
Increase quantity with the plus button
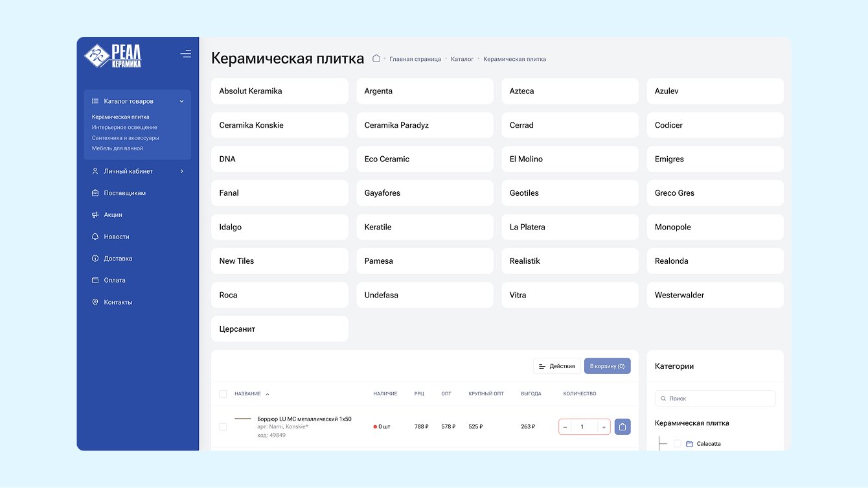[604, 427]
